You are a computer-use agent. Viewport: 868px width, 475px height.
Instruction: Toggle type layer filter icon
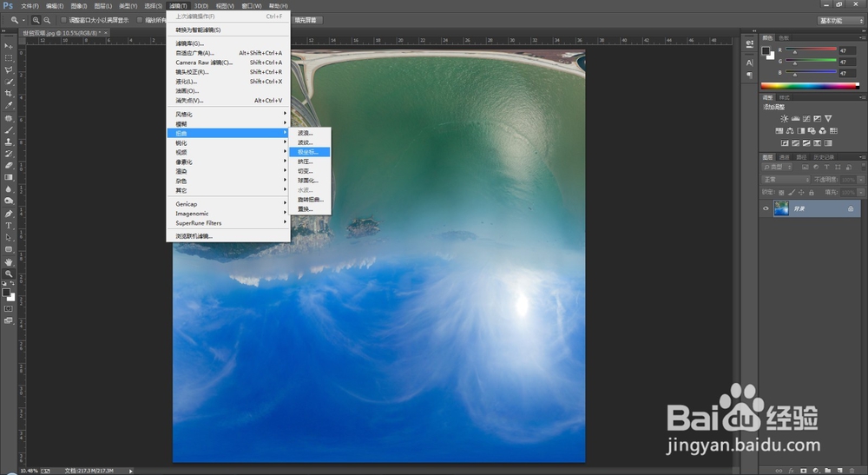click(827, 167)
